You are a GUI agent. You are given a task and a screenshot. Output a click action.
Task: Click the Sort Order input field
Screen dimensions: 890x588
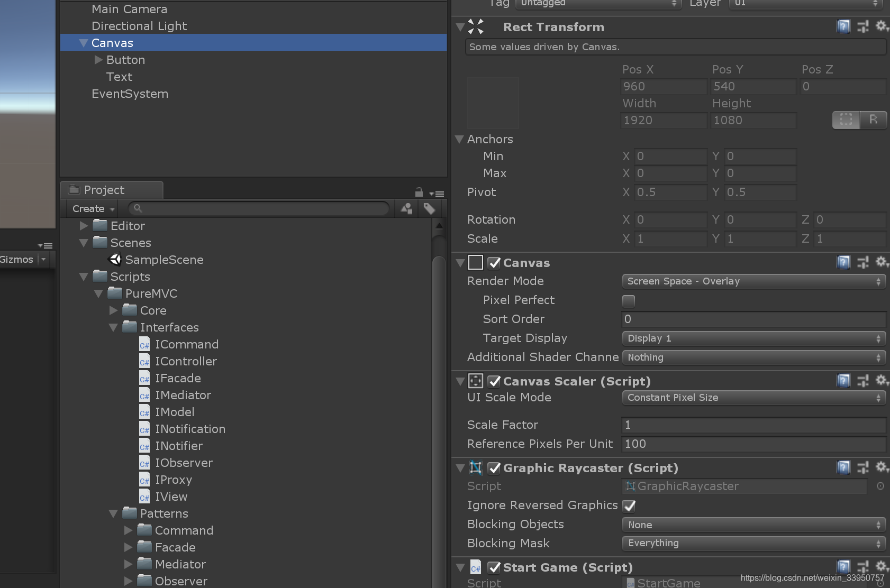tap(754, 319)
